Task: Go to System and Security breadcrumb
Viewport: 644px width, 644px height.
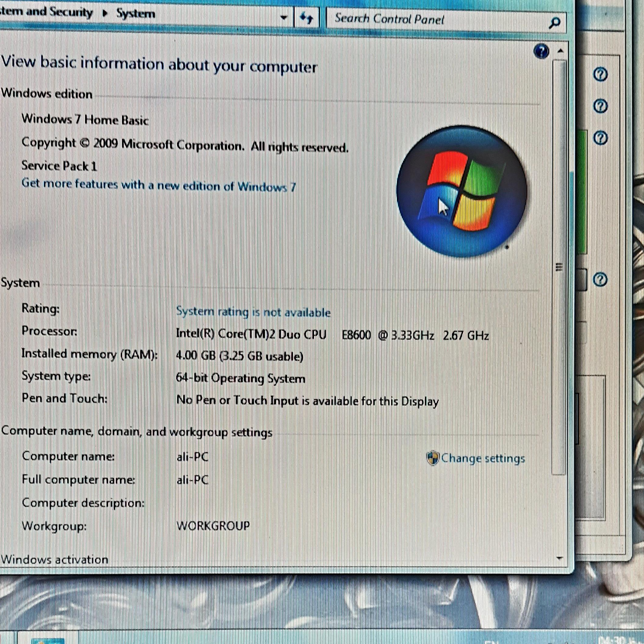Action: tap(46, 12)
